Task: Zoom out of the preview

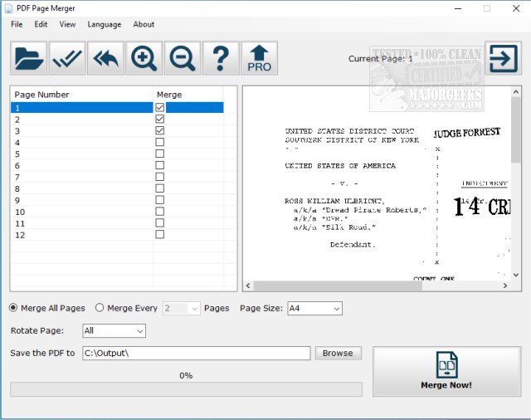Action: pos(183,58)
